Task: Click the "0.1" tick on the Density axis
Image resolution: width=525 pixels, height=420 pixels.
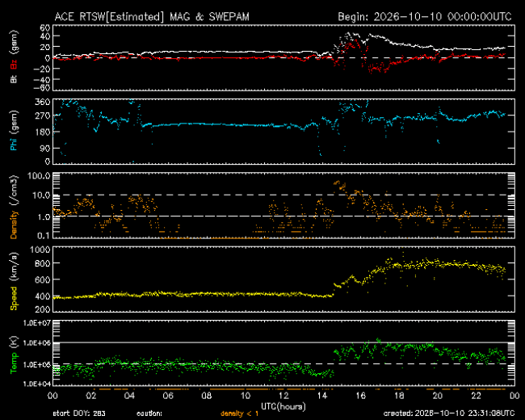Action: 44,236
